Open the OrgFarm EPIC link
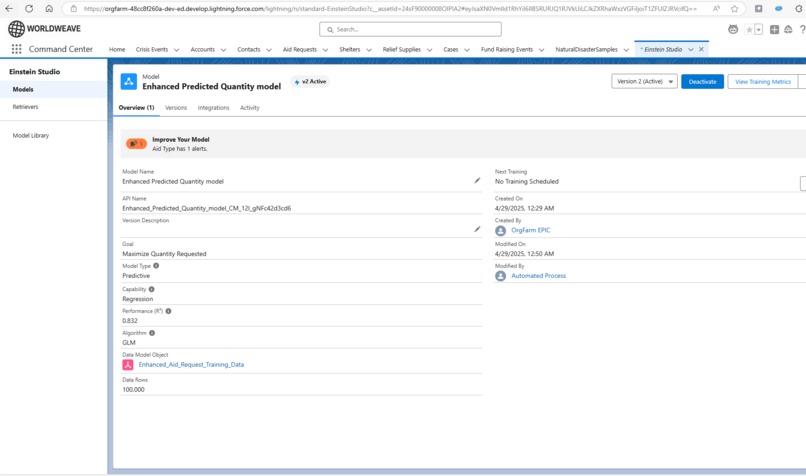The image size is (806, 476). click(x=530, y=230)
